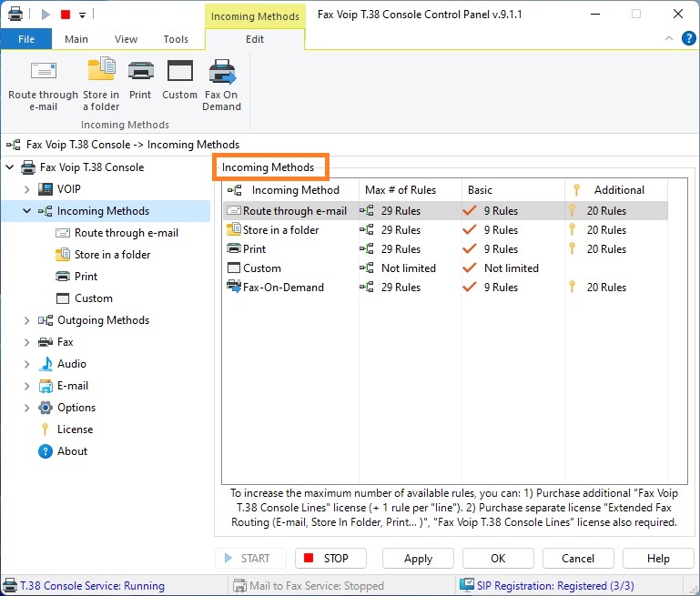Switch to the Tools ribbon tab
The image size is (700, 596).
176,39
